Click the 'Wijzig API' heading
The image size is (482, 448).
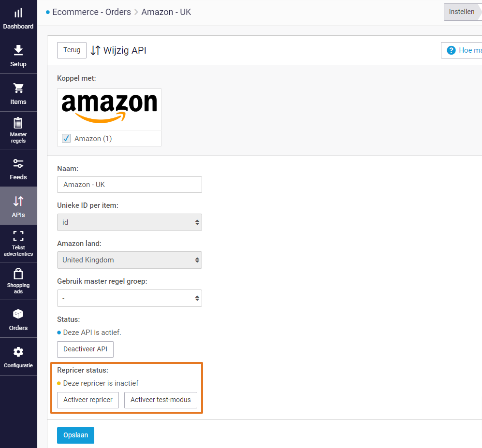click(125, 50)
